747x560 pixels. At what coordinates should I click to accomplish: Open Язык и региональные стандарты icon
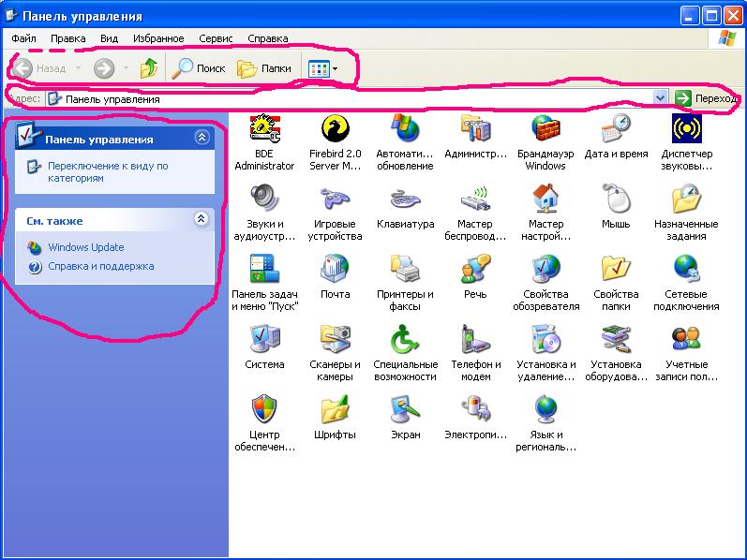(x=545, y=409)
